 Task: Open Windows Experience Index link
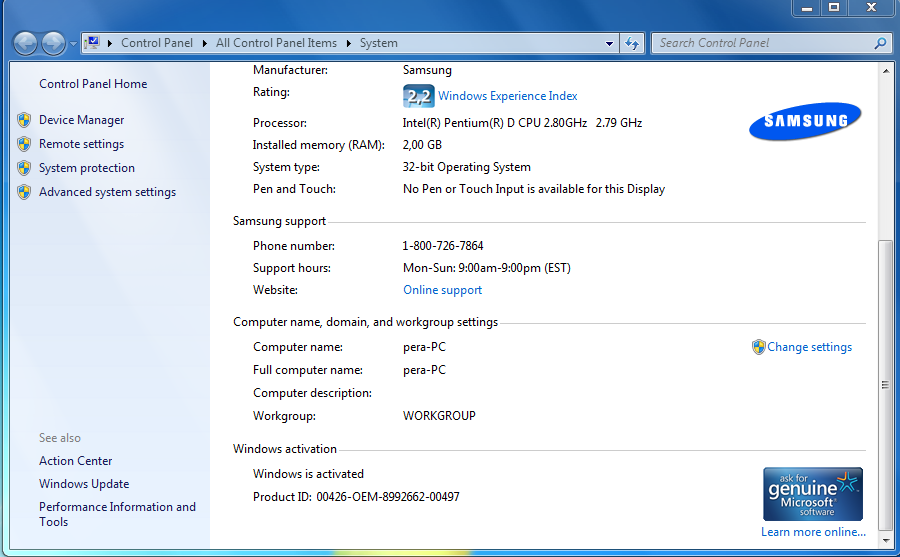(507, 96)
